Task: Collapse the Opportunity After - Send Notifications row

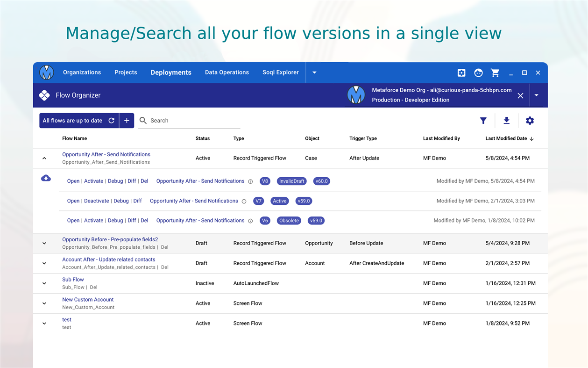Action: 44,159
